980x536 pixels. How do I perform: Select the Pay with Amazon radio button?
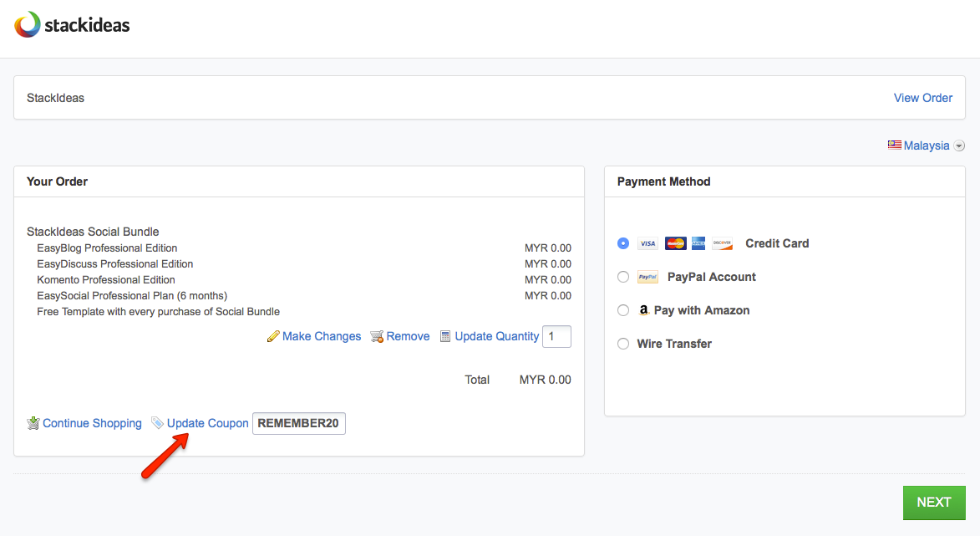pos(623,310)
